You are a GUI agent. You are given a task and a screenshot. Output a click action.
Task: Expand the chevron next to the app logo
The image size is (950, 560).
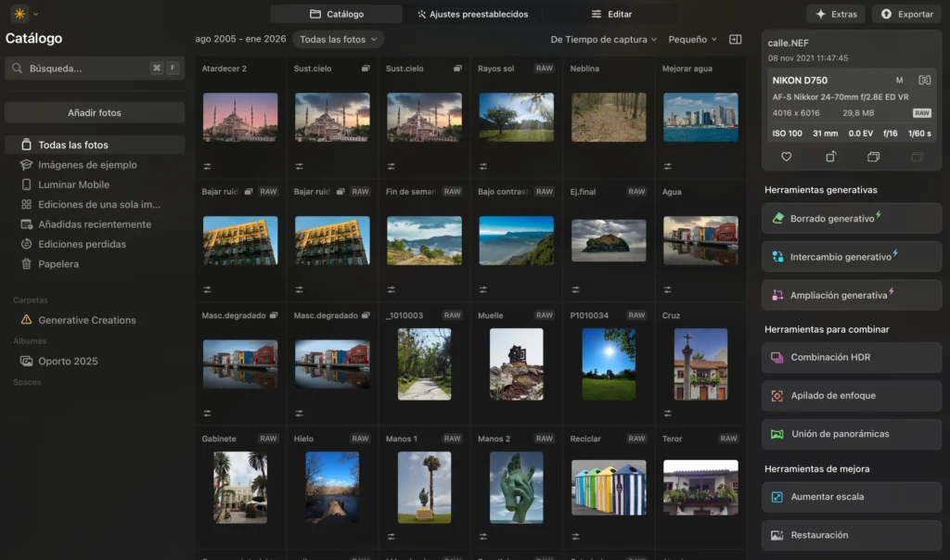[x=36, y=13]
